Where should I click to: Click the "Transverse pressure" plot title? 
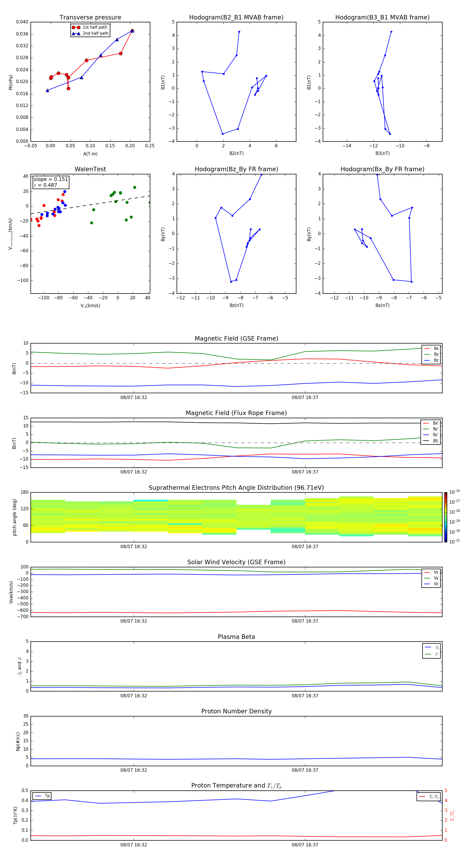[90, 18]
